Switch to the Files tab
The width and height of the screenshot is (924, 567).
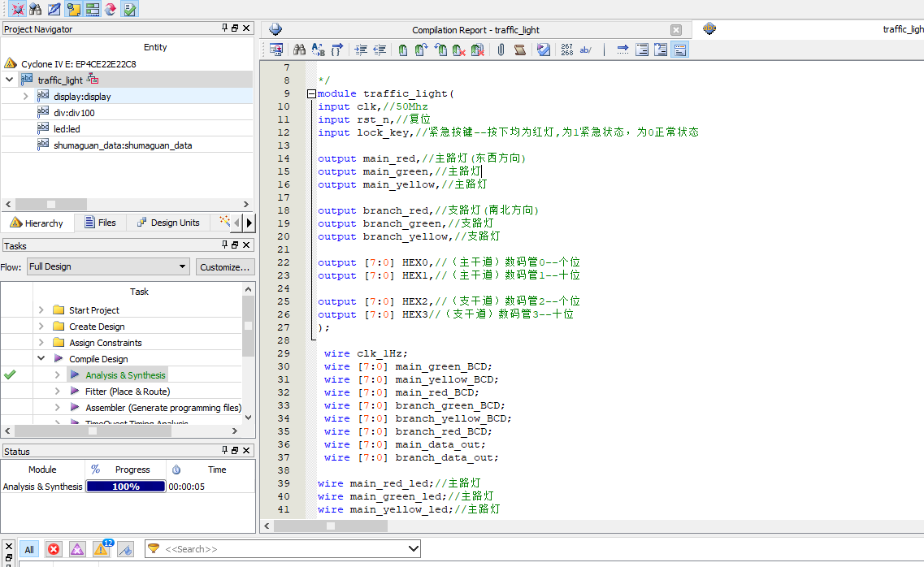coord(100,223)
